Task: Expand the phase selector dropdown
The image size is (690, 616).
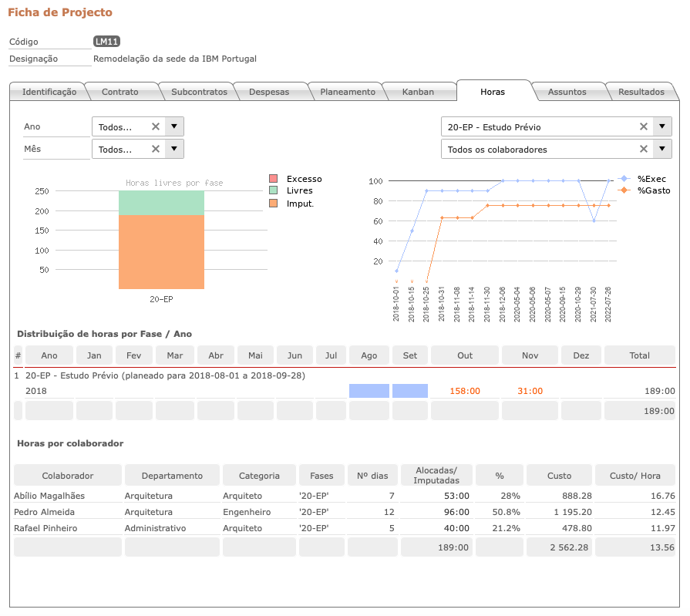Action: pos(662,127)
